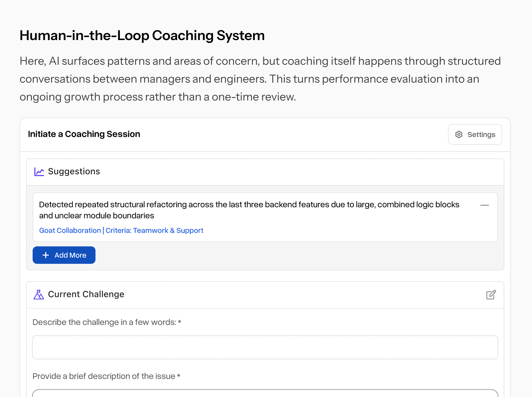Image resolution: width=532 pixels, height=397 pixels.
Task: Click the Initiate a Coaching Session title
Action: click(84, 134)
